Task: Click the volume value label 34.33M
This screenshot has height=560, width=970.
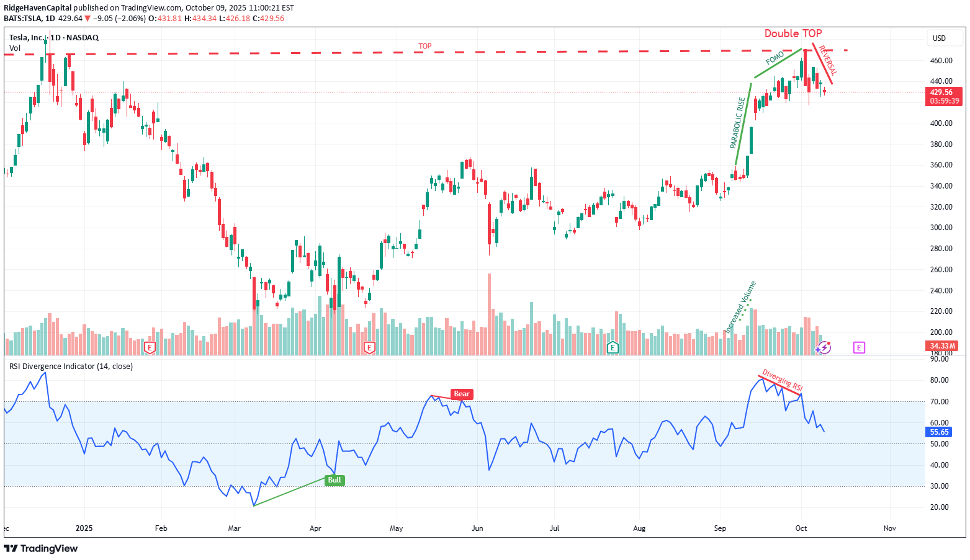Action: pyautogui.click(x=942, y=346)
